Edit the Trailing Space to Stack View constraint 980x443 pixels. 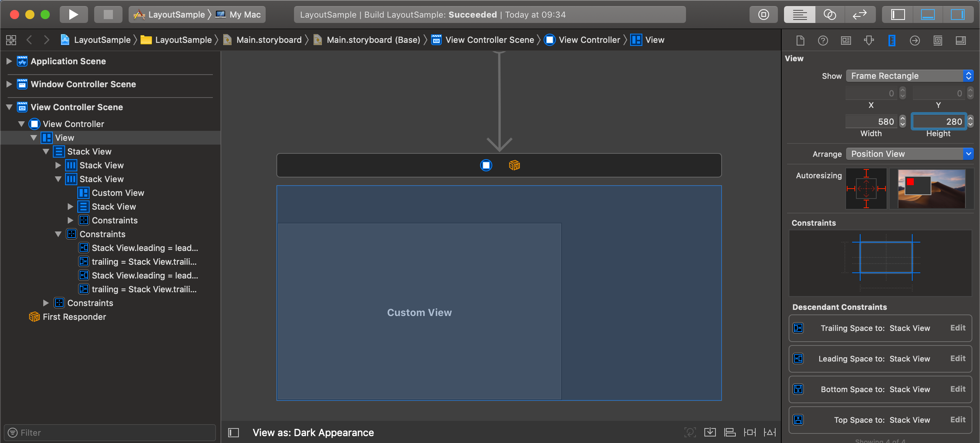click(x=958, y=328)
